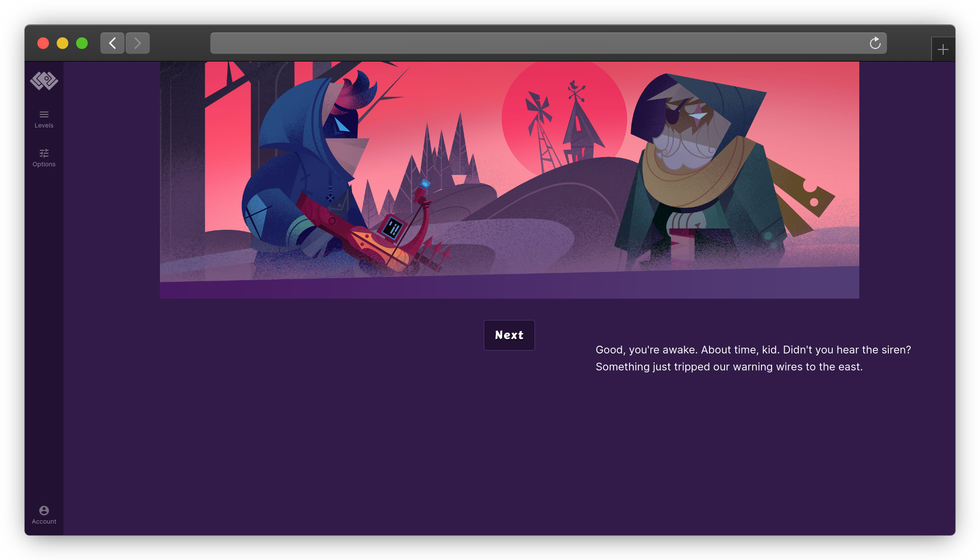Viewport: 980px width, 560px height.
Task: Expand the Options configuration list
Action: tap(45, 157)
